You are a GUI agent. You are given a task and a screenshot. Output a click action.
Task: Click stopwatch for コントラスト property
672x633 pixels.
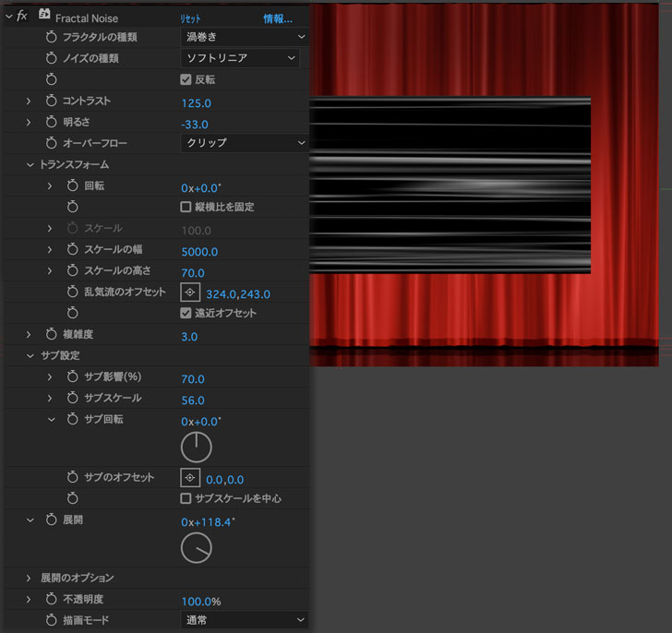[x=51, y=101]
